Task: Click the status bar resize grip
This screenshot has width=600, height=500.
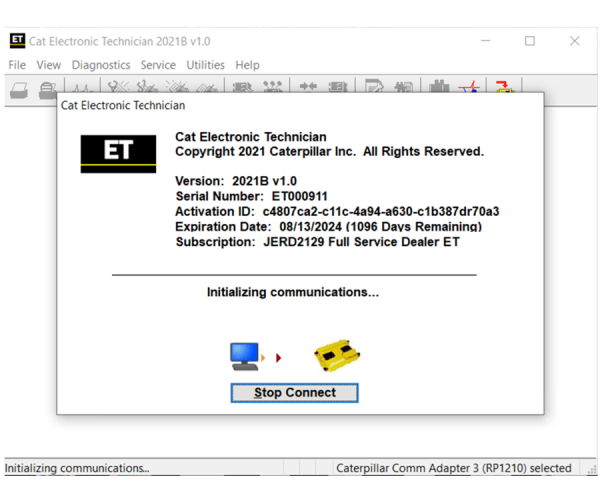Action: point(592,469)
